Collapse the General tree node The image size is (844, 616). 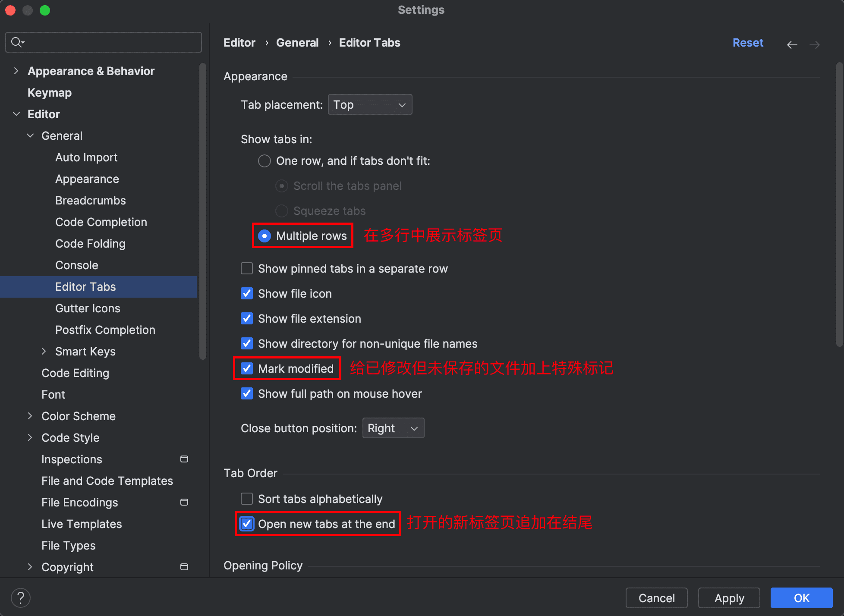tap(30, 135)
